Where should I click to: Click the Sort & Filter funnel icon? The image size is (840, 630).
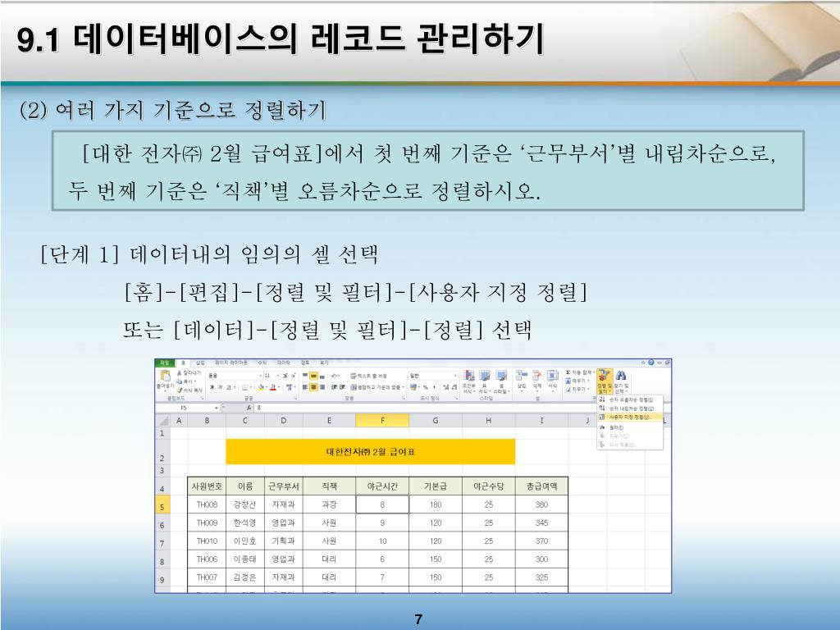point(605,376)
